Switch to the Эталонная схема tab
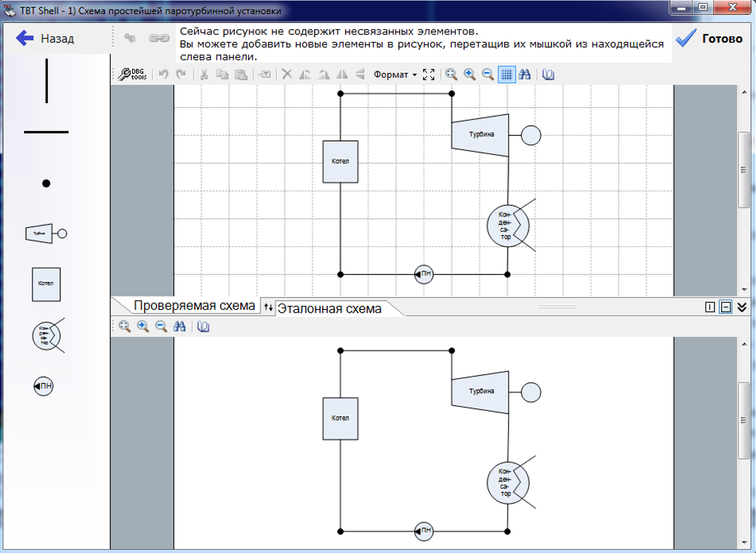756x553 pixels. point(330,308)
